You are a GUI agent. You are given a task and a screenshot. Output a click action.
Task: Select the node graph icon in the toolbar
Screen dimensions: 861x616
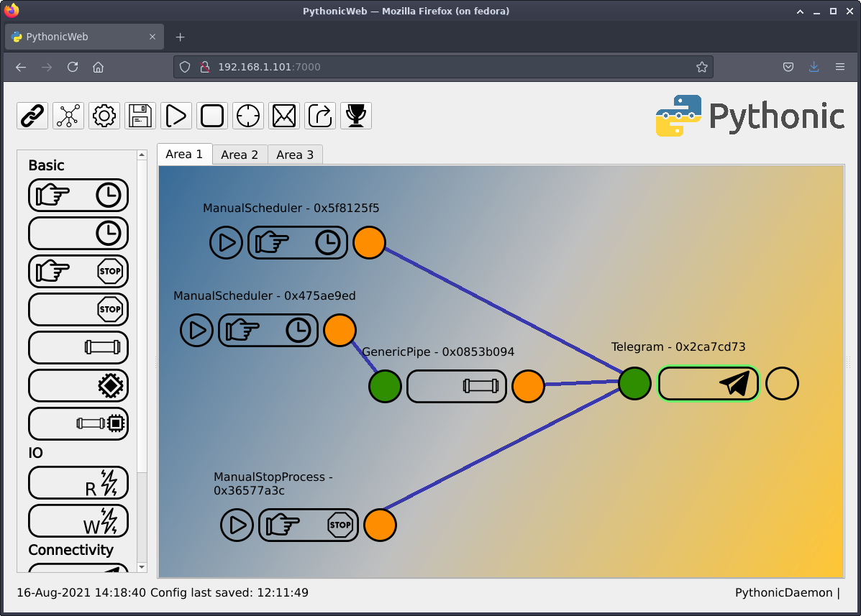point(68,115)
